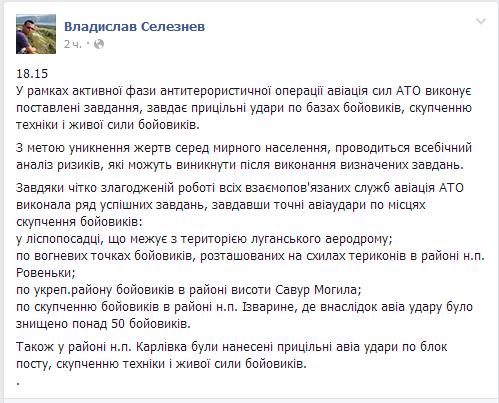Click the word 'Ровеньки;' on its own line
The image size is (499, 403).
coord(46,273)
